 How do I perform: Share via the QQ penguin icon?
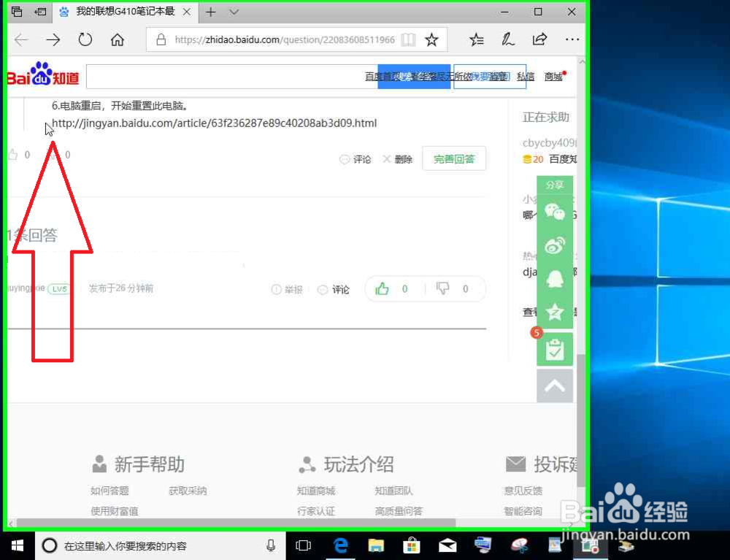555,279
